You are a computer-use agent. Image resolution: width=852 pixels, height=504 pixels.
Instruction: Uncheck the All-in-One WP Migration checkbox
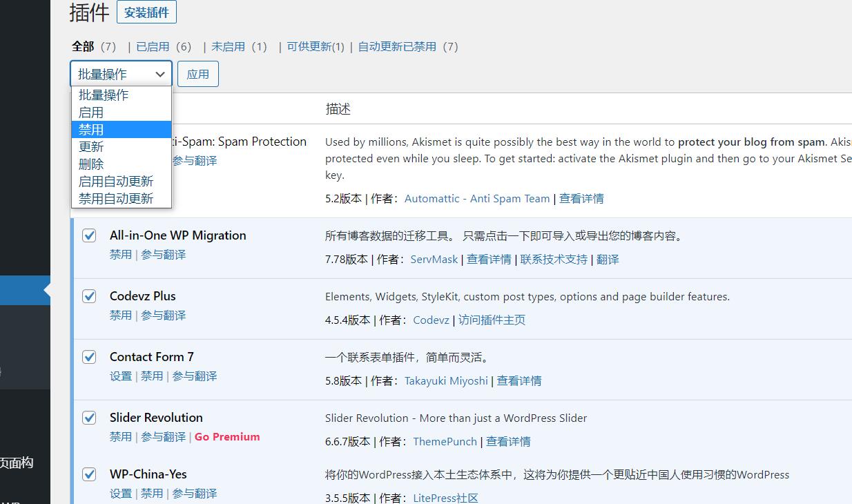click(89, 235)
